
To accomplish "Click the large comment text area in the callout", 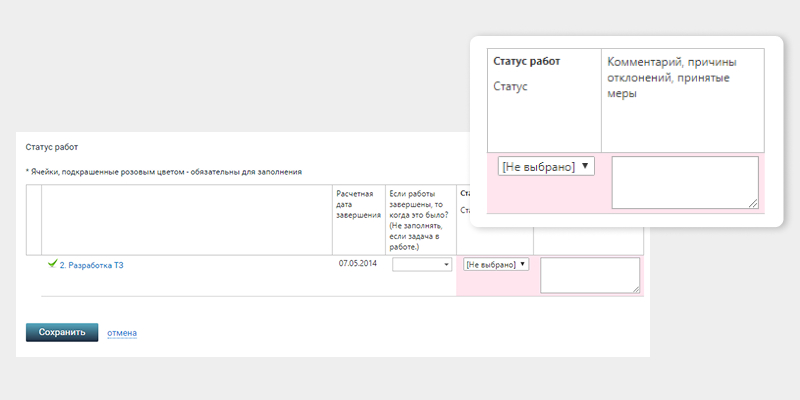I will point(685,182).
